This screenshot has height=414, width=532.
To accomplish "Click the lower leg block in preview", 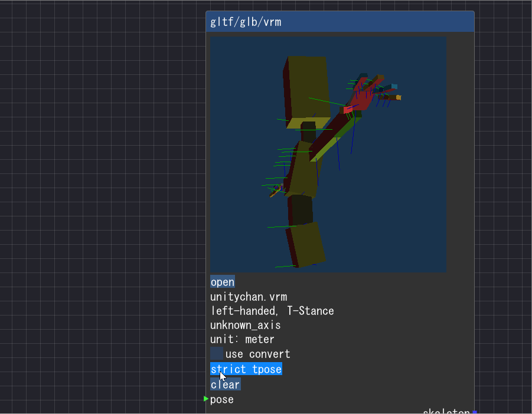I will pyautogui.click(x=306, y=245).
